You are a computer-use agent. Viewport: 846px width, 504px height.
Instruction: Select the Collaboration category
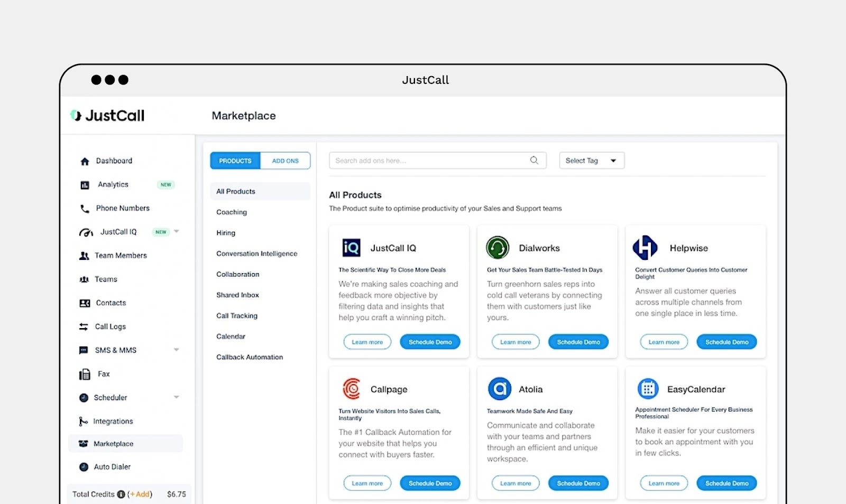pyautogui.click(x=238, y=274)
